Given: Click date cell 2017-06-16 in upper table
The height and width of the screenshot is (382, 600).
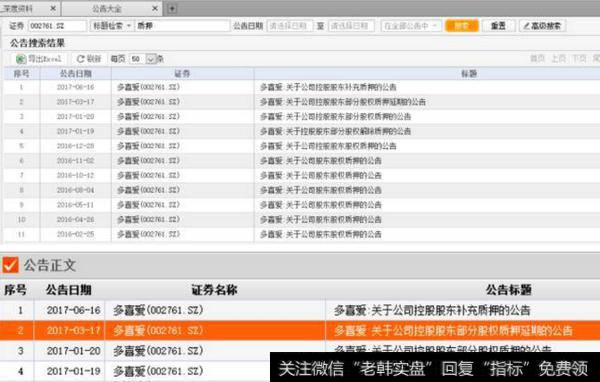Looking at the screenshot, I should (x=75, y=87).
